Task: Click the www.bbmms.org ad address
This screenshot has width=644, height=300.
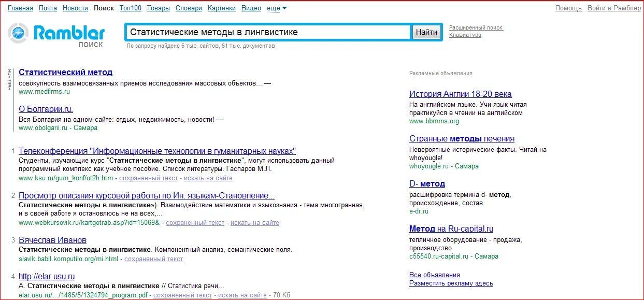Action: pos(434,121)
